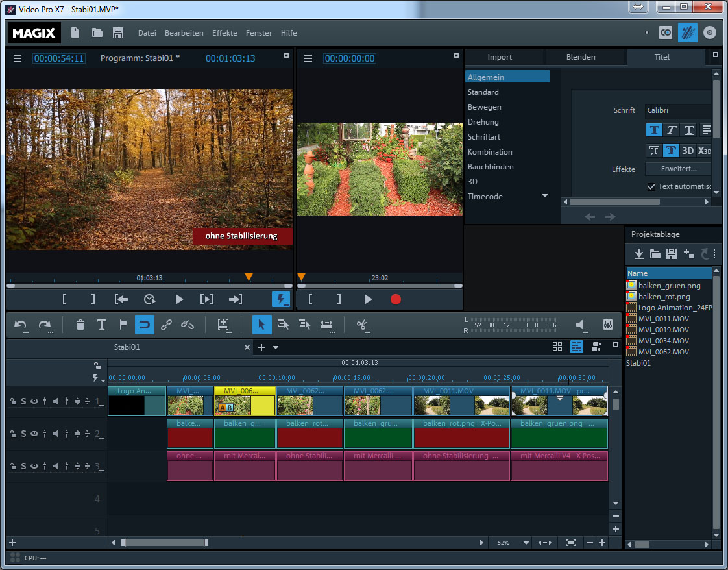The width and height of the screenshot is (728, 570).
Task: Open title editor with T icon
Action: click(x=101, y=325)
